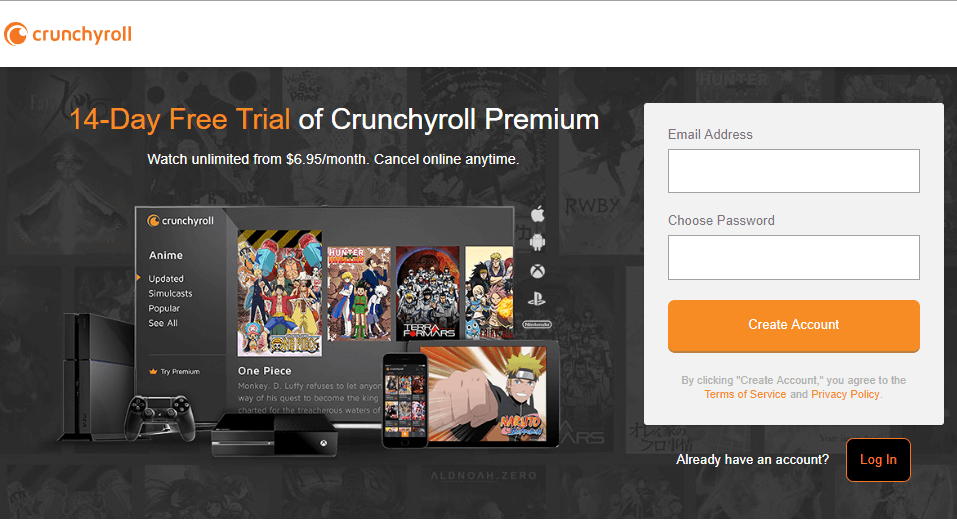This screenshot has width=957, height=521.
Task: Click the Try Premium crown icon
Action: coord(153,372)
